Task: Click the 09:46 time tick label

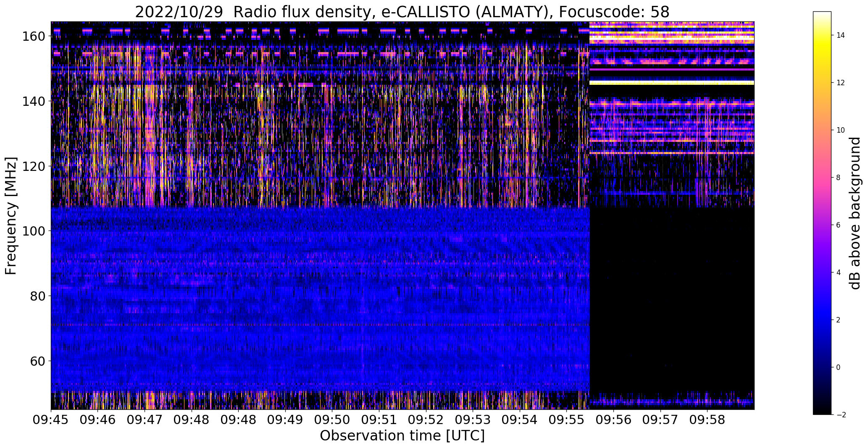Action: (x=98, y=419)
